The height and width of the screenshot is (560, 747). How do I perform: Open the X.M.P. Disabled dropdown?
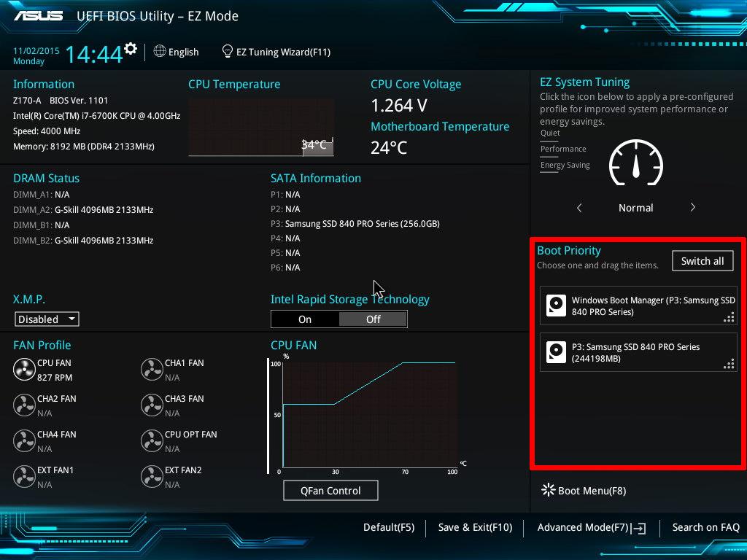47,319
